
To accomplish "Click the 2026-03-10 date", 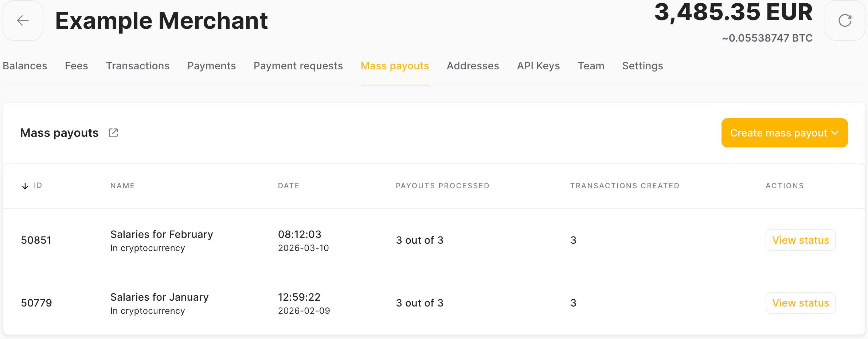I will tap(304, 248).
